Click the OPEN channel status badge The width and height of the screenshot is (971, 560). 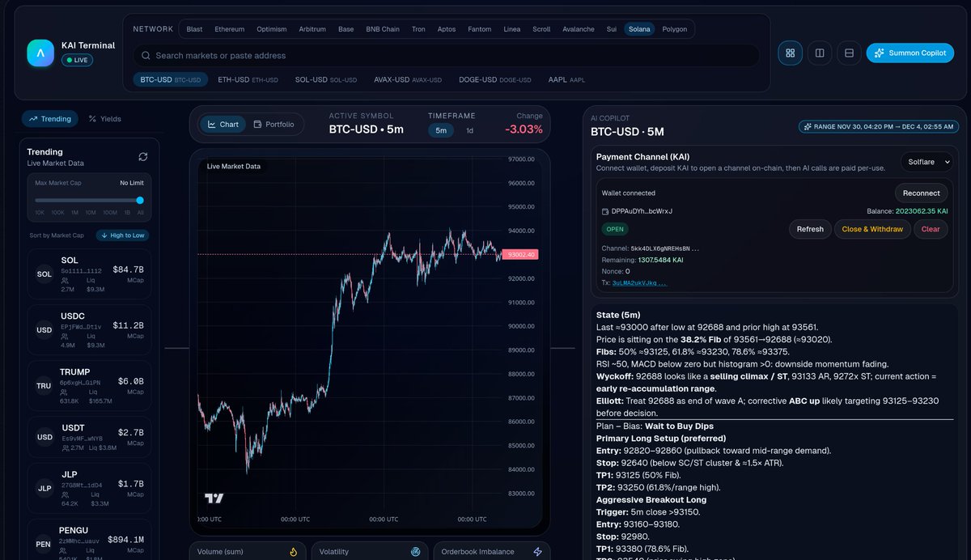point(615,229)
